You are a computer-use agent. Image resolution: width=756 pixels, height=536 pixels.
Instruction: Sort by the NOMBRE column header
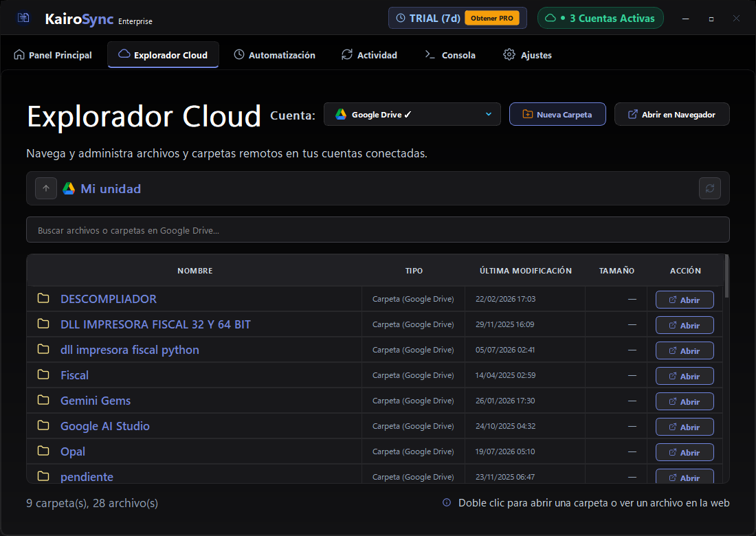click(x=194, y=271)
